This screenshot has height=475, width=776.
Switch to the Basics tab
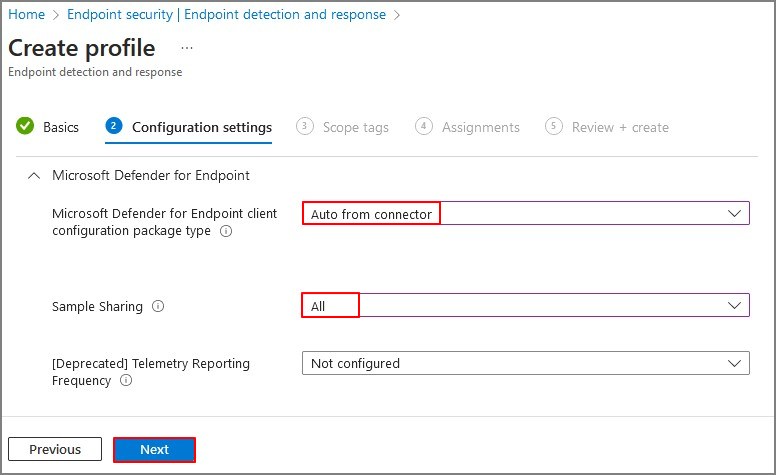61,127
